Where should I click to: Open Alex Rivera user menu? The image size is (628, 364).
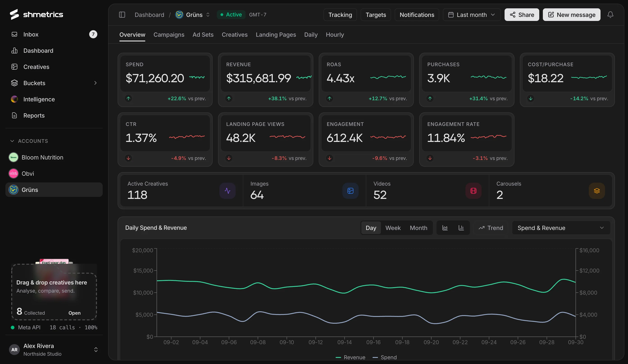(54, 350)
